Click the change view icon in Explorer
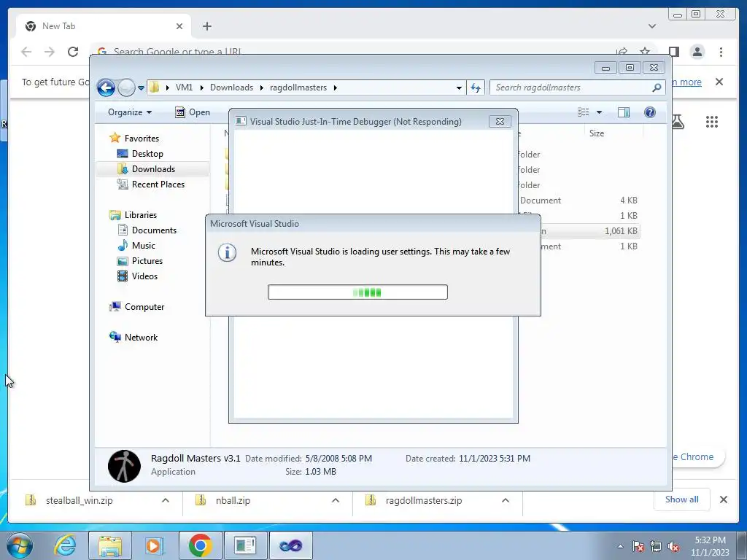The image size is (747, 560). tap(583, 112)
